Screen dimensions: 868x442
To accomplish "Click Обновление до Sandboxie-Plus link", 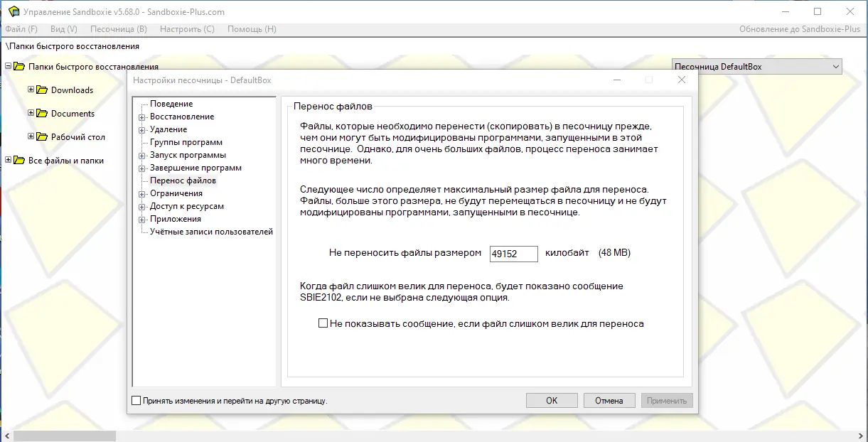I will click(x=800, y=29).
